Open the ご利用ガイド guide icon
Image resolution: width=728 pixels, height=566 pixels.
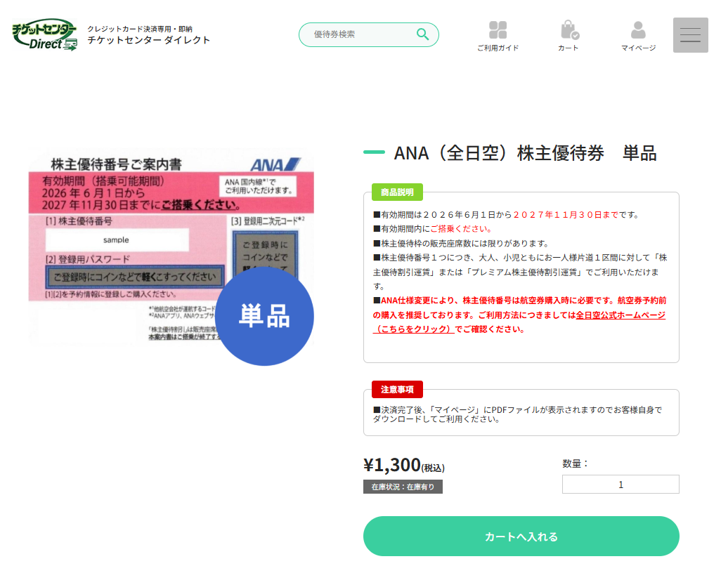(x=498, y=30)
